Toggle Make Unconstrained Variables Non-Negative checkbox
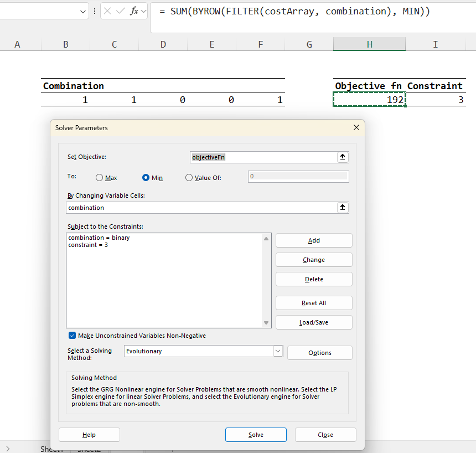The height and width of the screenshot is (453, 476). coord(73,336)
